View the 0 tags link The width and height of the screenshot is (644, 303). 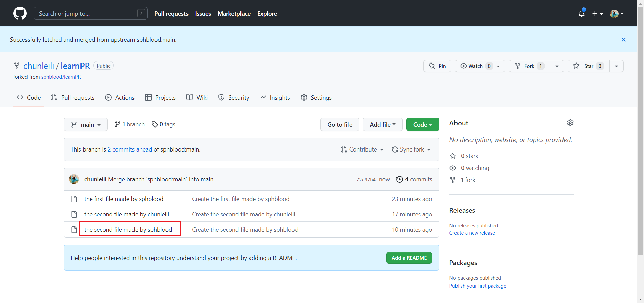[x=164, y=124]
